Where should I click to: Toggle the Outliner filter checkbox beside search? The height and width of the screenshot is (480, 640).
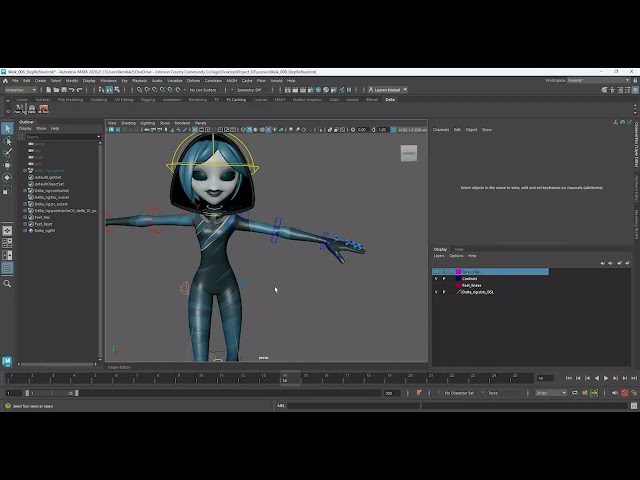click(21, 137)
